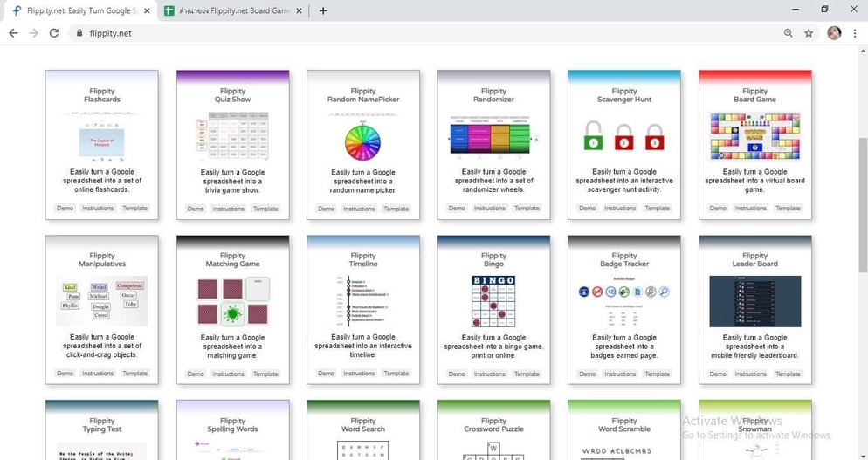Bookmark this page with the star icon

(809, 33)
